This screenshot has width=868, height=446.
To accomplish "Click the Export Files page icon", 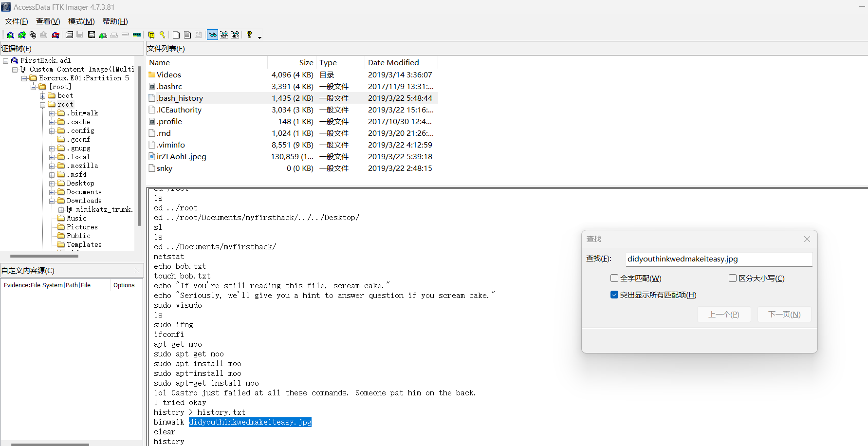I will coord(176,35).
